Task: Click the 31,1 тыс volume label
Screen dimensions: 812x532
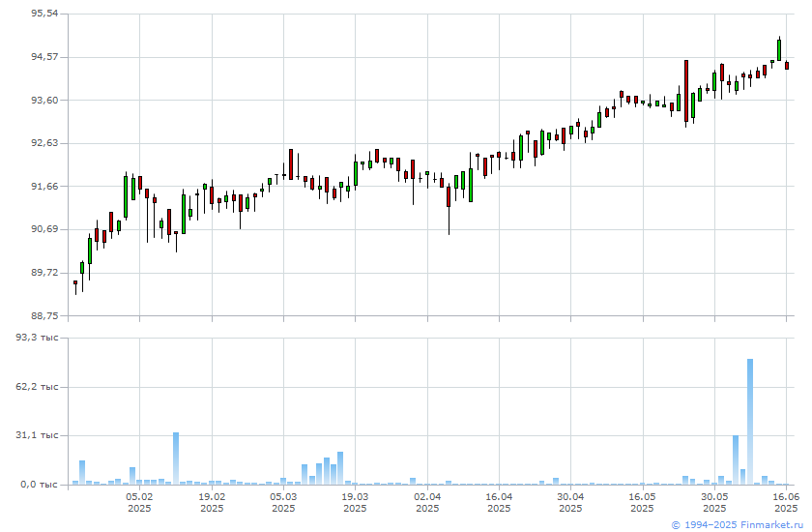Action: 37,435
